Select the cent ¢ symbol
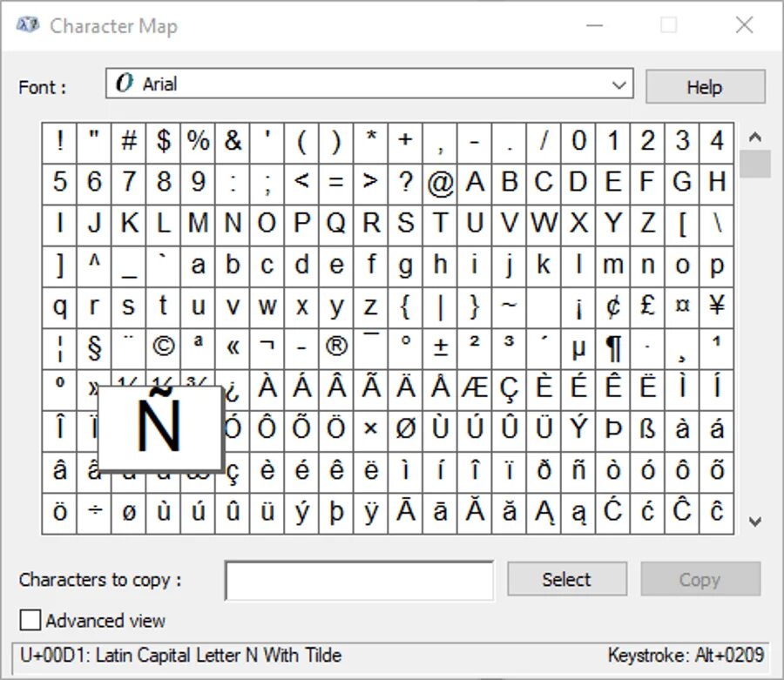Viewport: 784px width, 680px height. coord(613,306)
